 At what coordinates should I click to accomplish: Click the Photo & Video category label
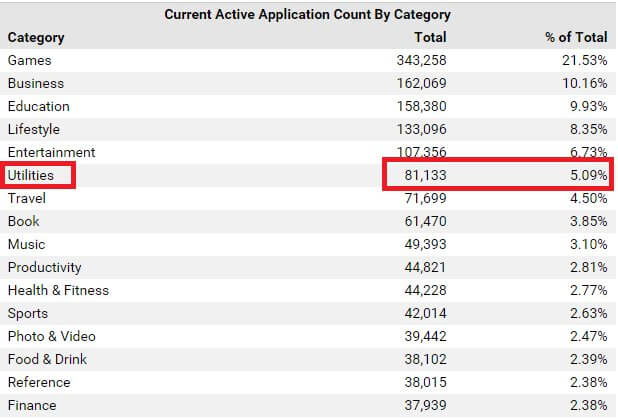[52, 336]
